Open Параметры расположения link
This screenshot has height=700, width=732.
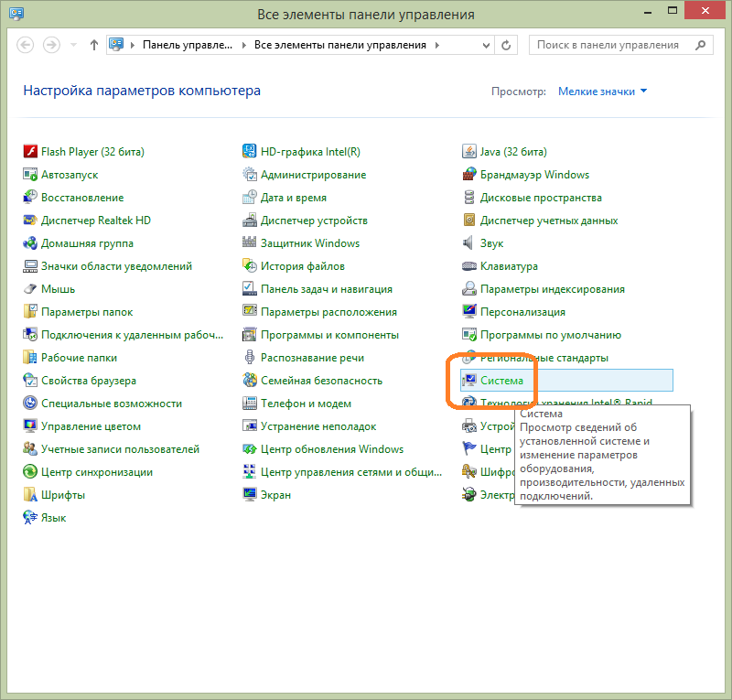pyautogui.click(x=328, y=312)
